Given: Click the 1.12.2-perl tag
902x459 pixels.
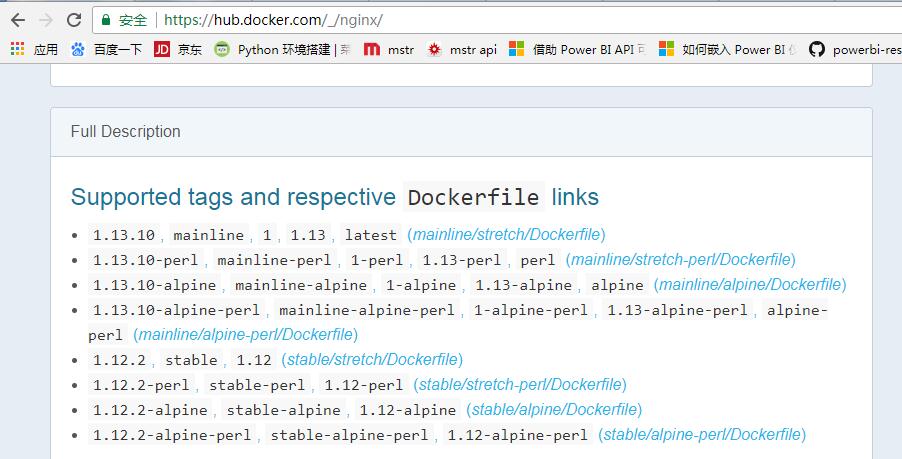Looking at the screenshot, I should (141, 385).
